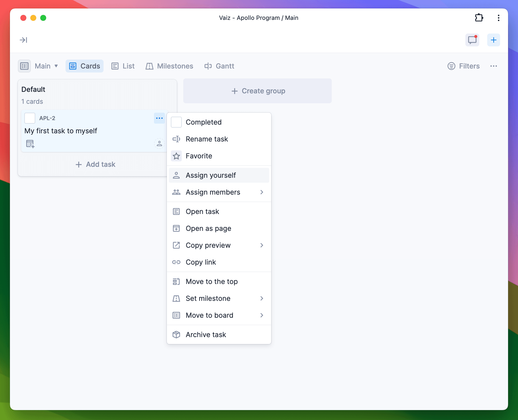
Task: Open the overflow menu next to Filters
Action: point(494,66)
